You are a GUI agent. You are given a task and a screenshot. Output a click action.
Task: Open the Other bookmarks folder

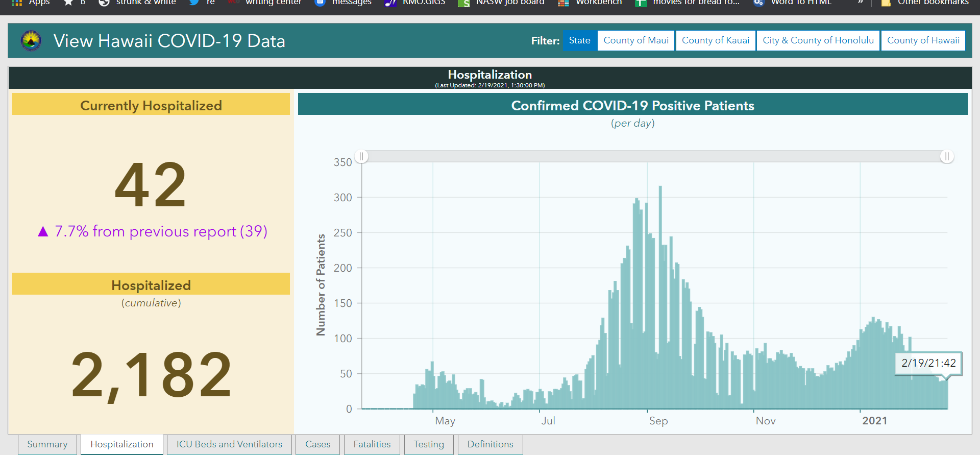click(925, 3)
